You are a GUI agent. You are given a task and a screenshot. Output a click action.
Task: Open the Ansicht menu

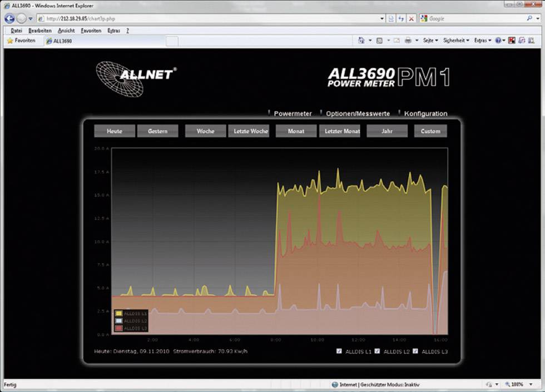coord(66,31)
